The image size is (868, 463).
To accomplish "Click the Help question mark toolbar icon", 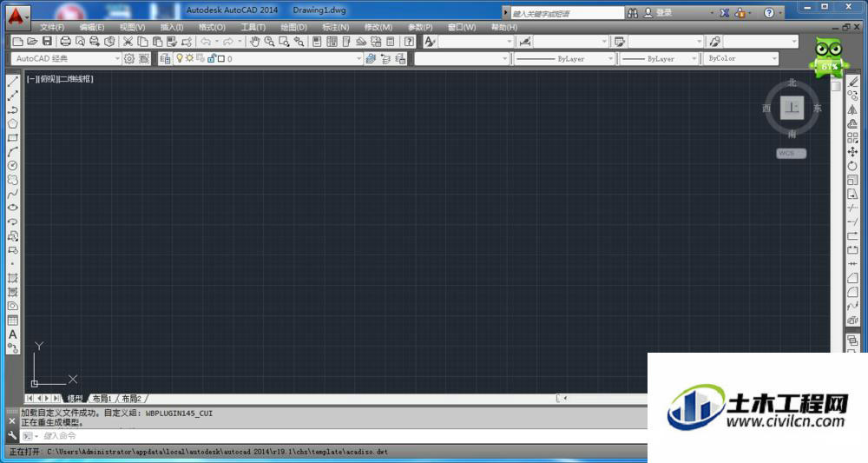I will (x=409, y=42).
